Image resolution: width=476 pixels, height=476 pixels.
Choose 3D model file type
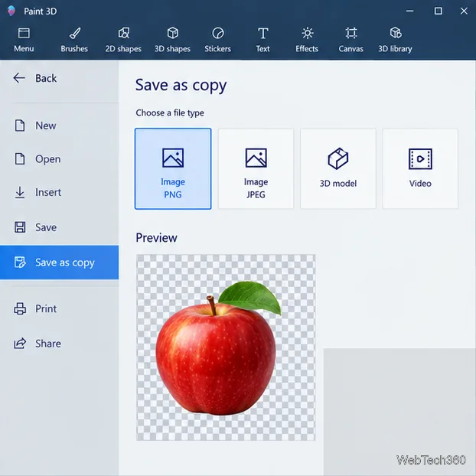pos(338,169)
